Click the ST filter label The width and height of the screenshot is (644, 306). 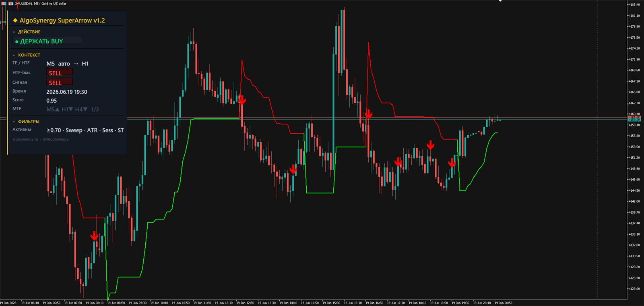coord(121,130)
